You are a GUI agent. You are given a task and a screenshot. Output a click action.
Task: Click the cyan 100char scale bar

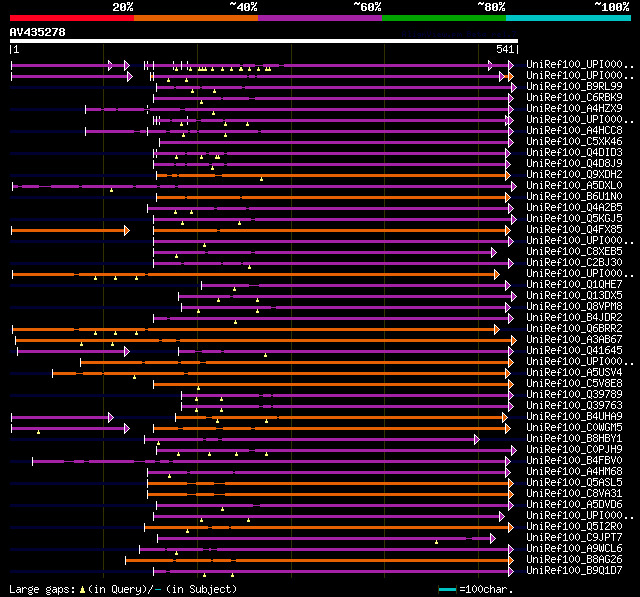pyautogui.click(x=447, y=589)
